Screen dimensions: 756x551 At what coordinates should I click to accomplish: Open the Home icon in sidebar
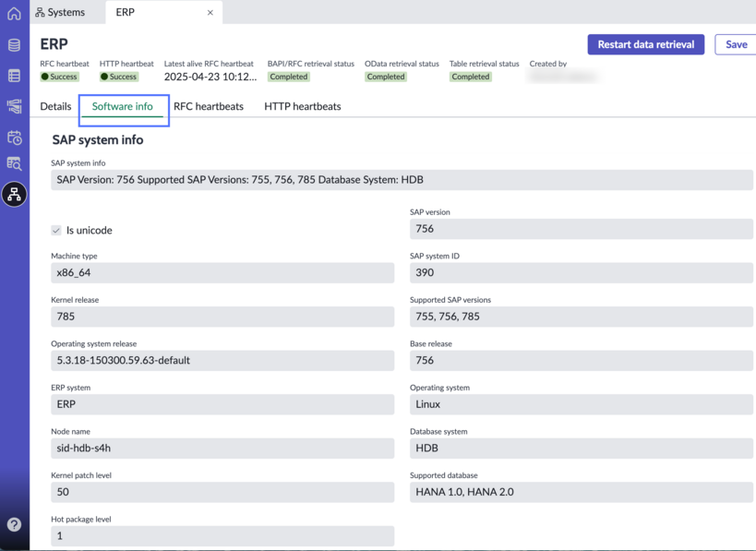click(14, 13)
